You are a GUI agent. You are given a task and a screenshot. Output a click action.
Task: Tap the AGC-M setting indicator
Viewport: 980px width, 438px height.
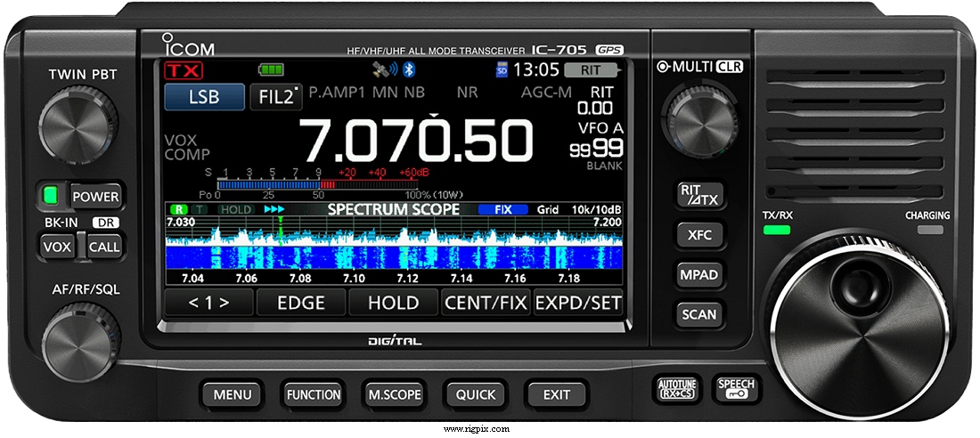click(546, 93)
